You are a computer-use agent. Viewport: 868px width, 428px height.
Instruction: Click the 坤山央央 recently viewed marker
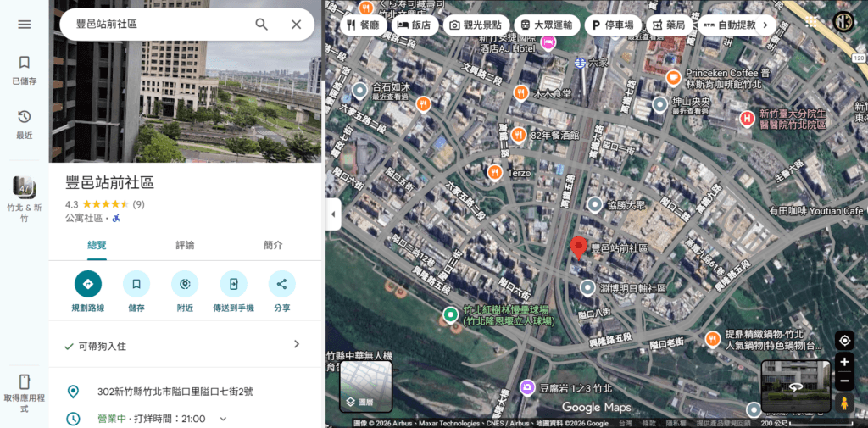point(659,104)
